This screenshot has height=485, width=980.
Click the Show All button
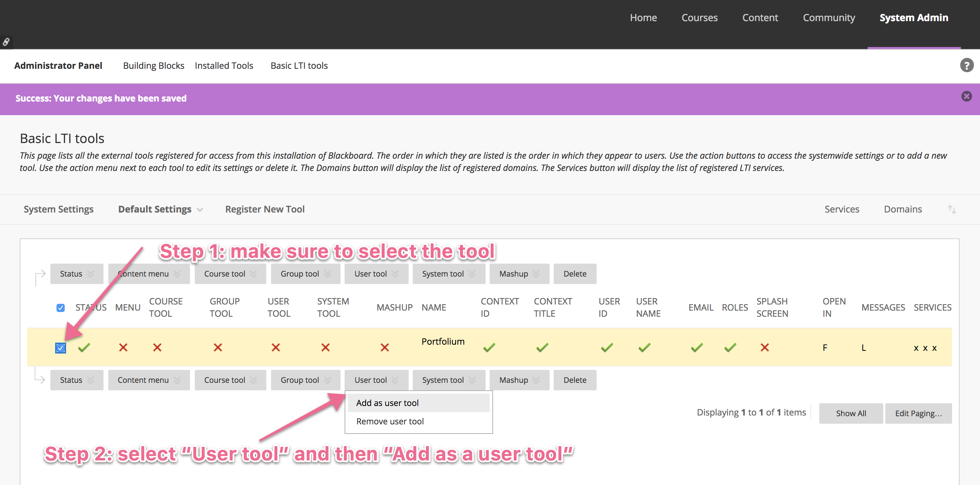click(x=851, y=413)
